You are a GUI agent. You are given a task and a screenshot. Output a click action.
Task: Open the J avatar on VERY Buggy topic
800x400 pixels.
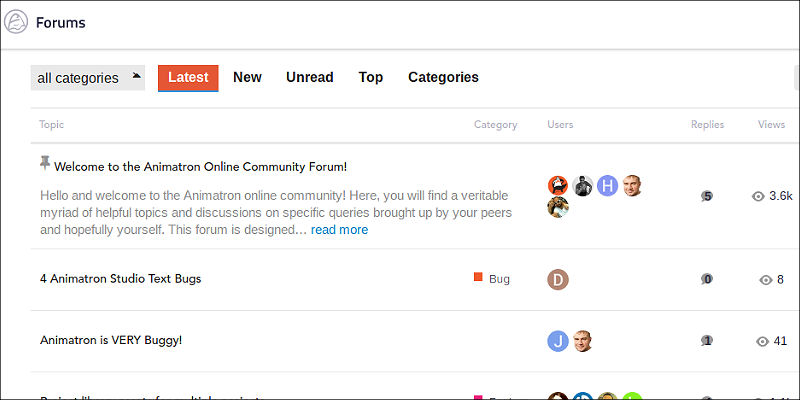pos(558,341)
